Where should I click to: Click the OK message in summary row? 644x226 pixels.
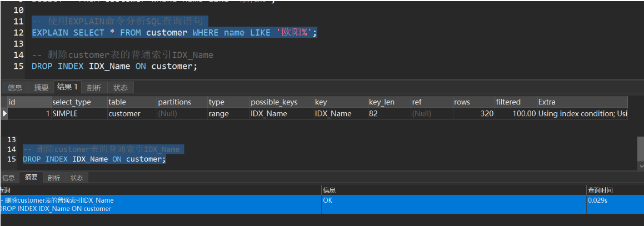pyautogui.click(x=328, y=200)
